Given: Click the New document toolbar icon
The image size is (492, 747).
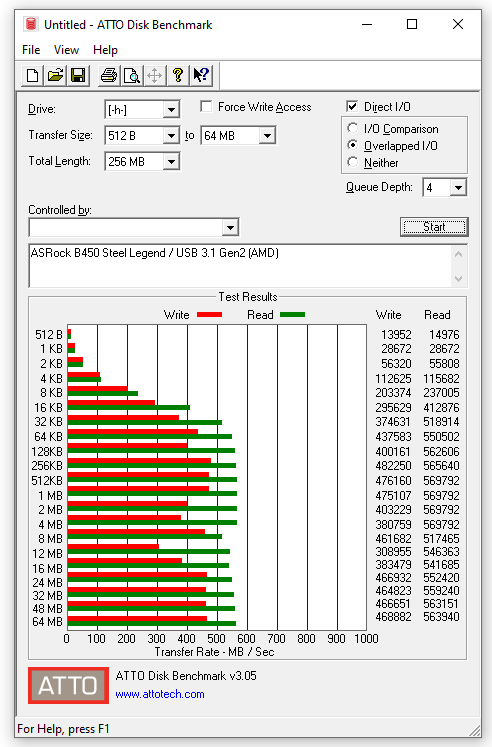Looking at the screenshot, I should [32, 75].
